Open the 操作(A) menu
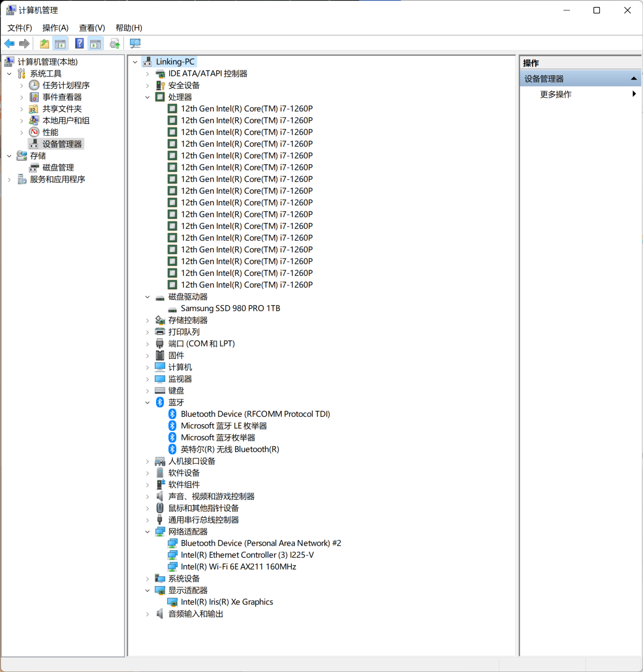 [55, 28]
